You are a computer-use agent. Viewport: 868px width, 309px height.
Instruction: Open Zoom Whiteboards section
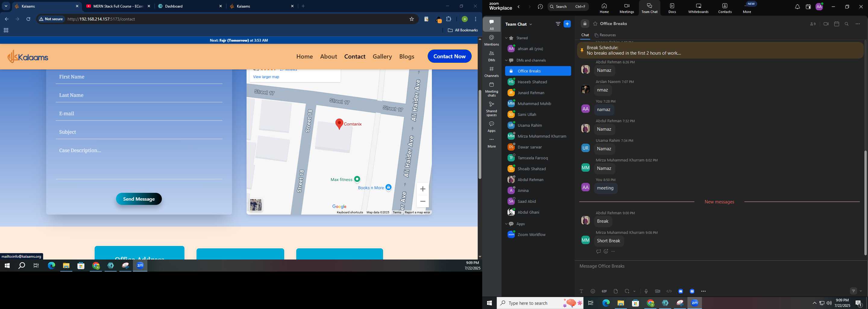[x=698, y=8]
